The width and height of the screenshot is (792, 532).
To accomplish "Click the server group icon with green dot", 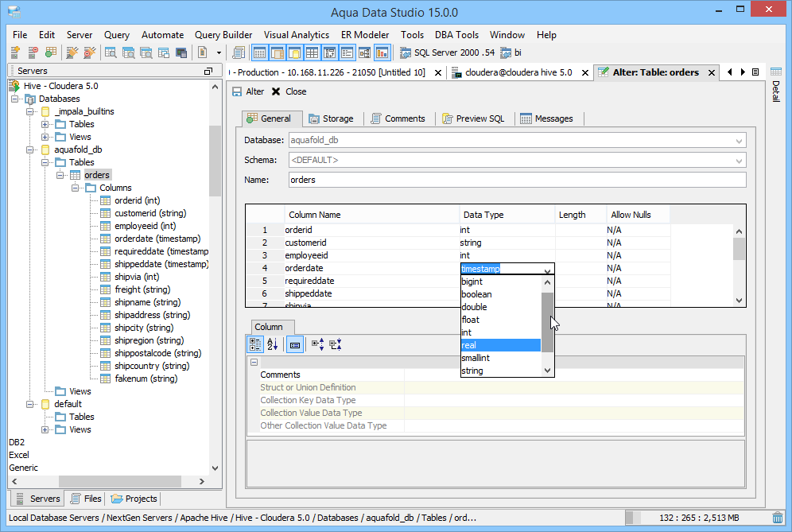I will 51,52.
